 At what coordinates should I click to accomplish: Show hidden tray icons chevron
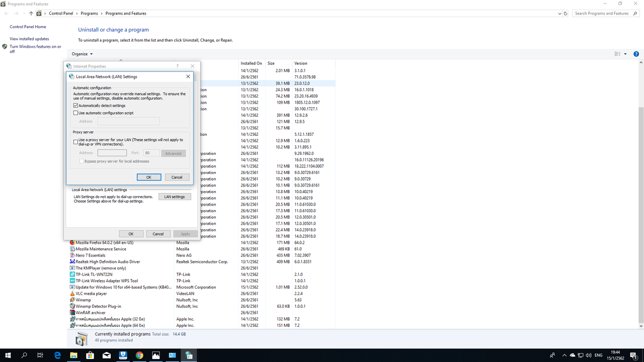point(564,355)
